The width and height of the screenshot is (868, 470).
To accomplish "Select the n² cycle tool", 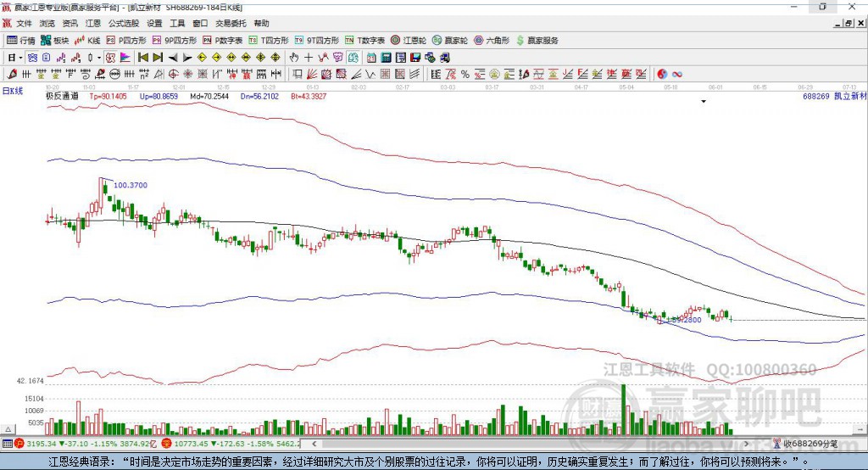I will point(144,75).
